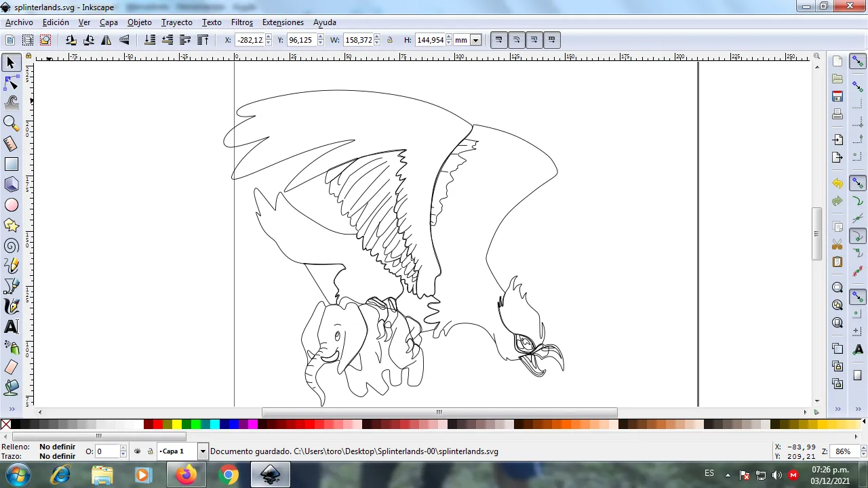Image resolution: width=868 pixels, height=488 pixels.
Task: Open the Extensiones menu
Action: (283, 22)
